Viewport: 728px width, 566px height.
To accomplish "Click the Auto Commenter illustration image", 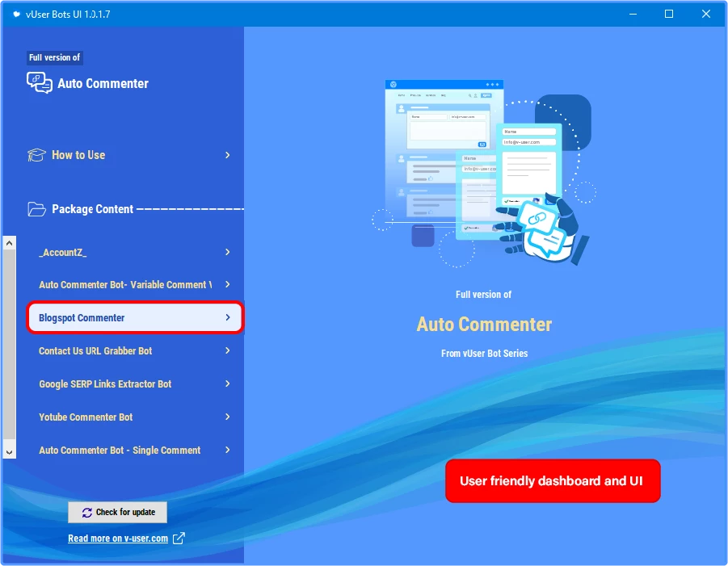I will 484,174.
